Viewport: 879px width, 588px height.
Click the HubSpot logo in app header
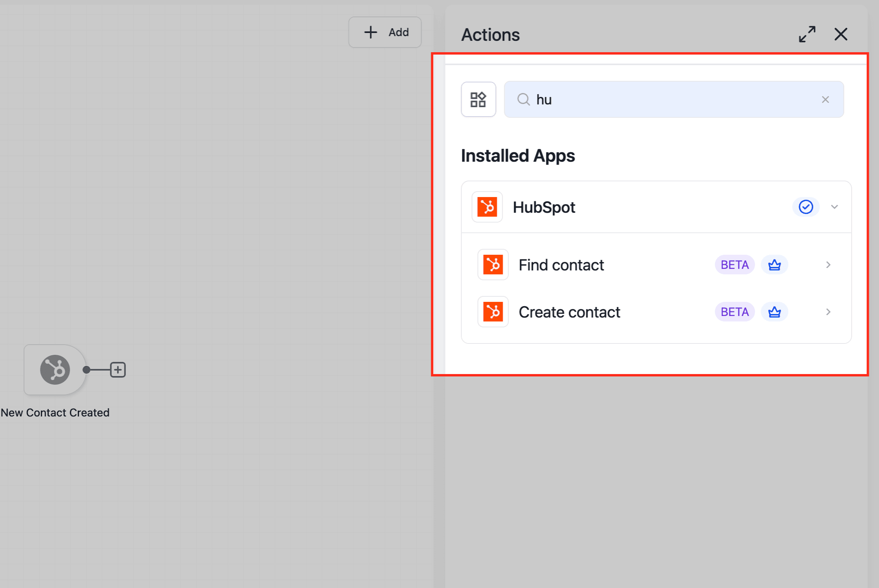coord(487,207)
